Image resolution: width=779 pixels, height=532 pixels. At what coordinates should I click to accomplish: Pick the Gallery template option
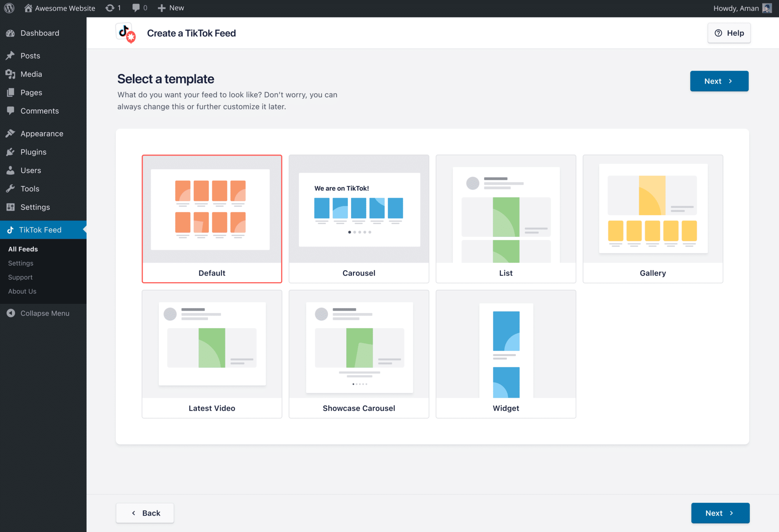point(653,219)
